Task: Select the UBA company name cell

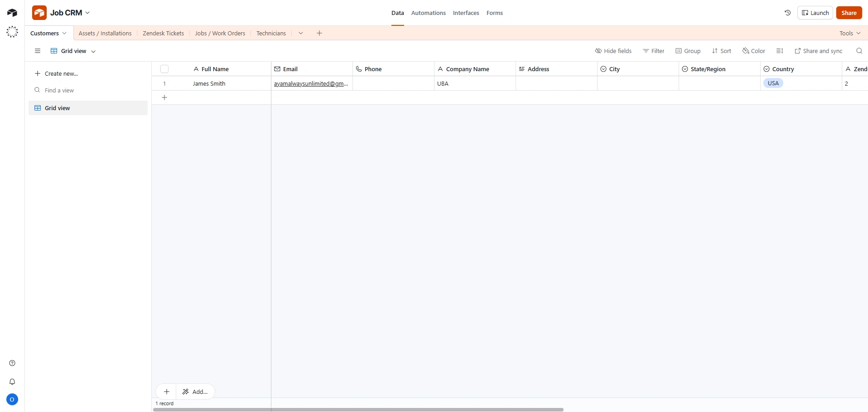Action: 475,83
